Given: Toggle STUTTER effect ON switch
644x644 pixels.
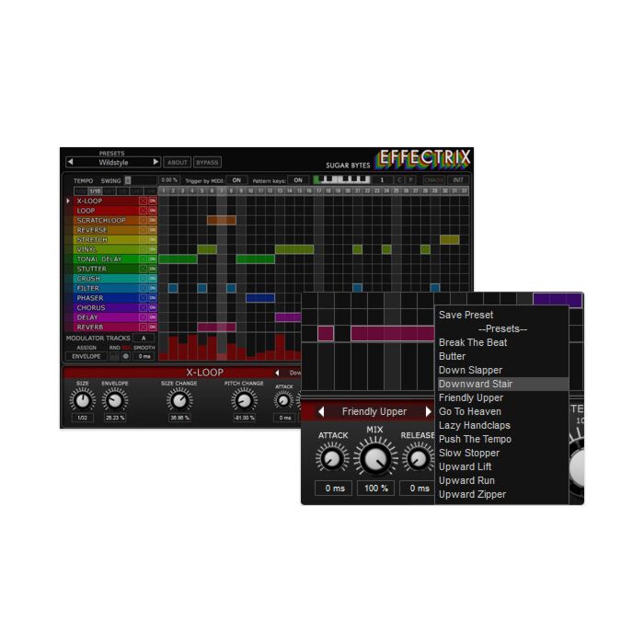Looking at the screenshot, I should 153,269.
